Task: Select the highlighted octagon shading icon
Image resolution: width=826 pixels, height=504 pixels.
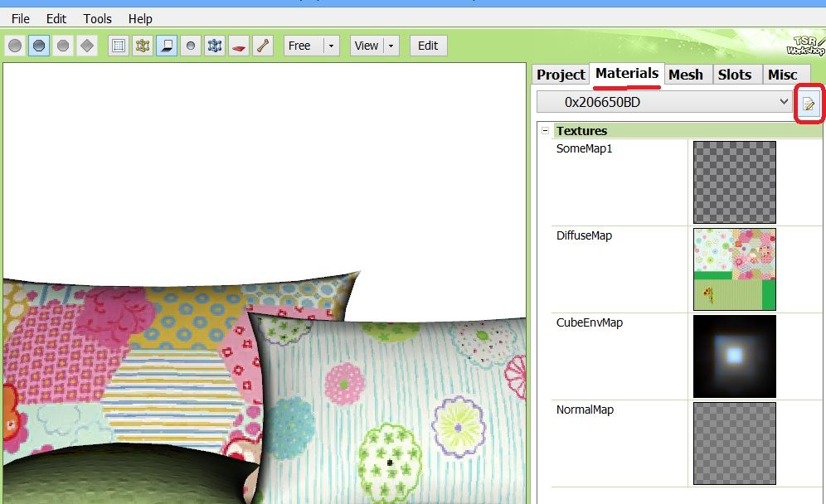Action: (x=39, y=46)
